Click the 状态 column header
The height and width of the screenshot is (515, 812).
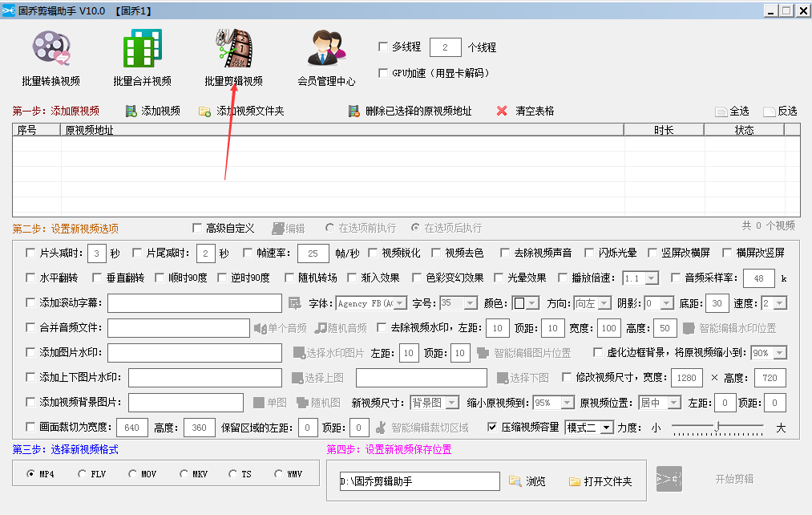pyautogui.click(x=744, y=129)
